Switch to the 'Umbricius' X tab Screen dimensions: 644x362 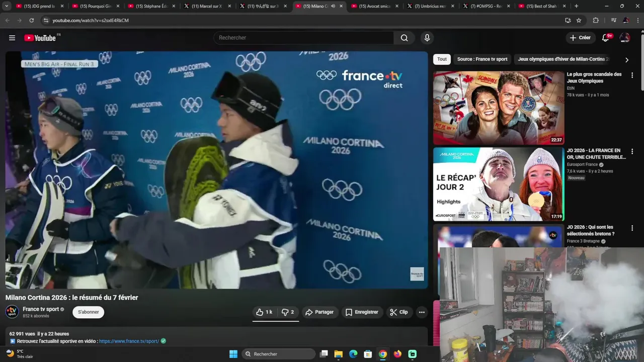tap(431, 6)
